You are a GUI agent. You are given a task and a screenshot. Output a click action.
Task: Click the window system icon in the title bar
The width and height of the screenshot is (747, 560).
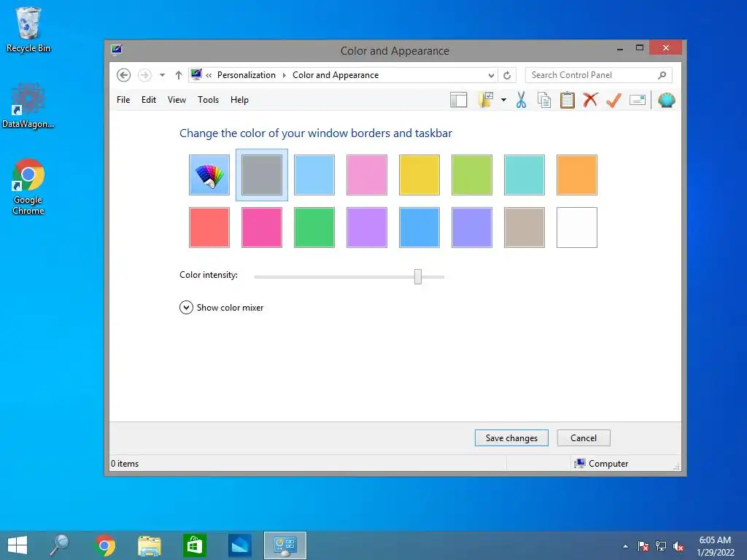(x=117, y=50)
